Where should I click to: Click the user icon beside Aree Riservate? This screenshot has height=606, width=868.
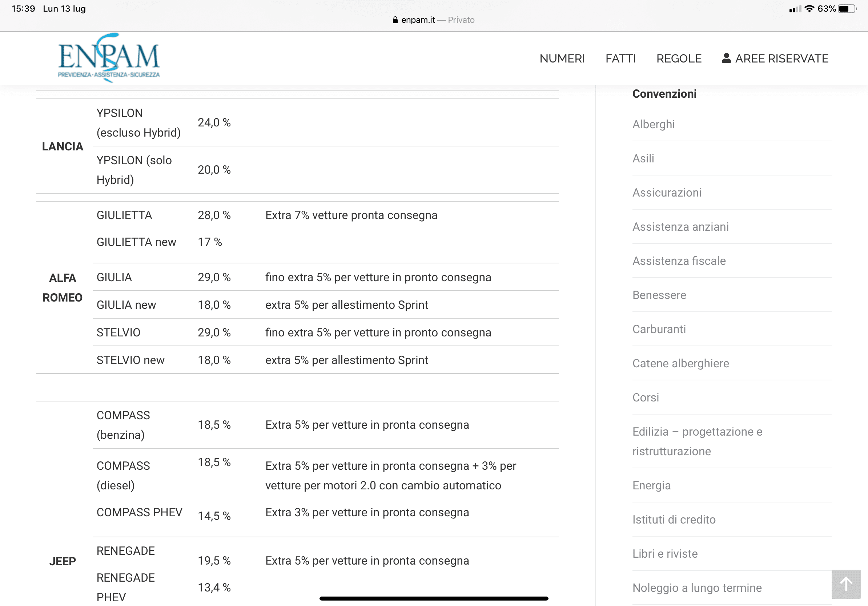point(726,58)
